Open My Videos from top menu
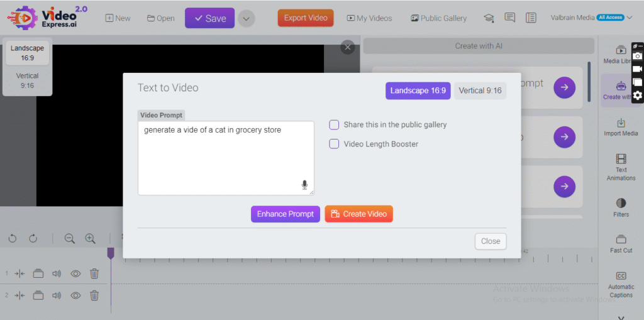 tap(371, 18)
